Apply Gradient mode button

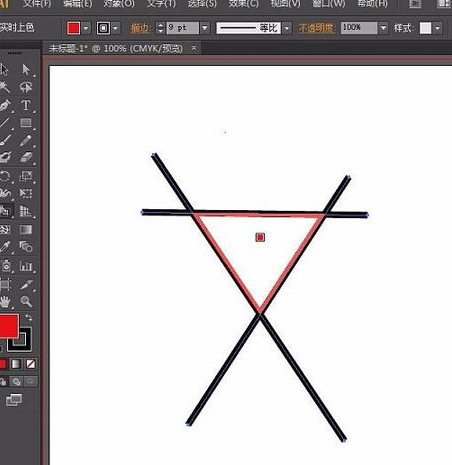coord(16,364)
